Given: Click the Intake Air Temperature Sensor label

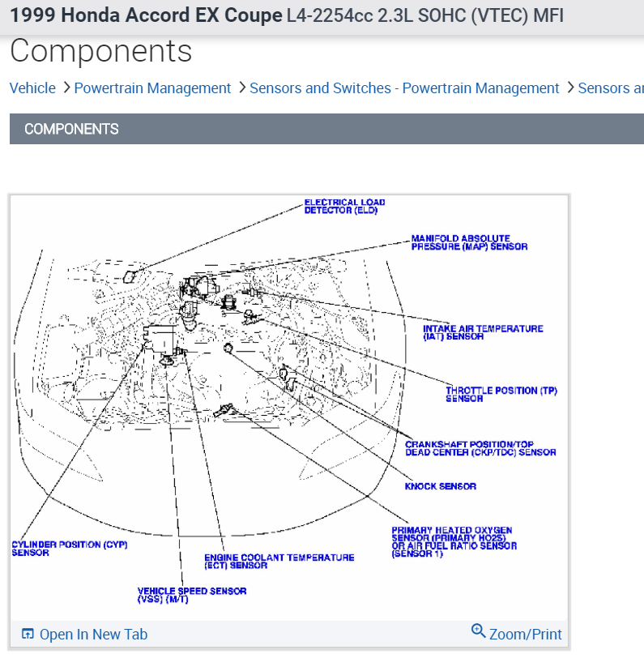Looking at the screenshot, I should [483, 332].
